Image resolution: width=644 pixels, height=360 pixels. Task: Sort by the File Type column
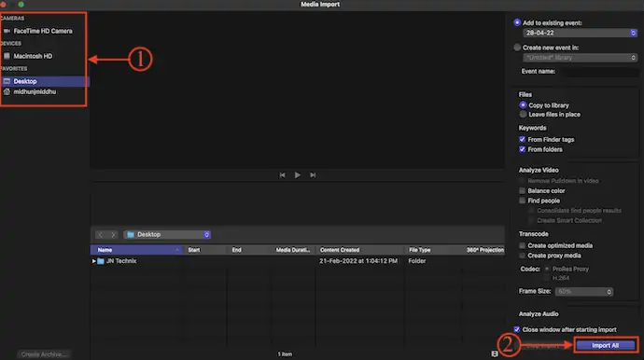point(432,250)
